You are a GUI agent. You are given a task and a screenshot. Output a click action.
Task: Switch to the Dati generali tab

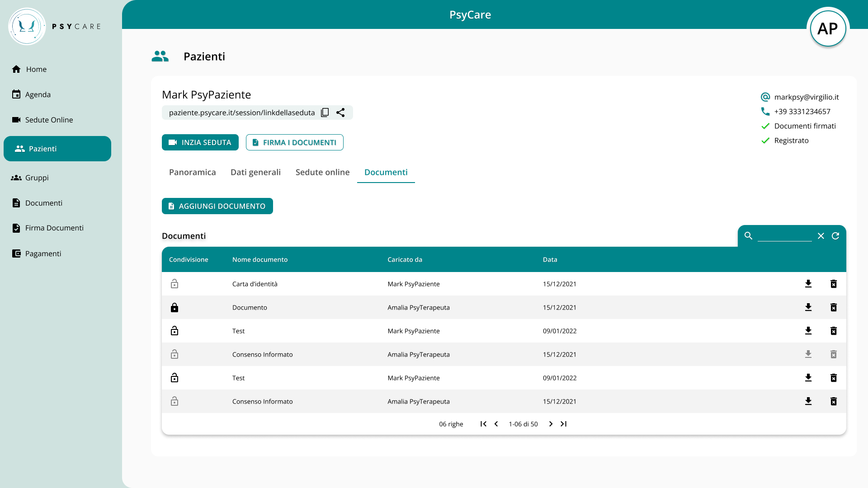tap(255, 172)
